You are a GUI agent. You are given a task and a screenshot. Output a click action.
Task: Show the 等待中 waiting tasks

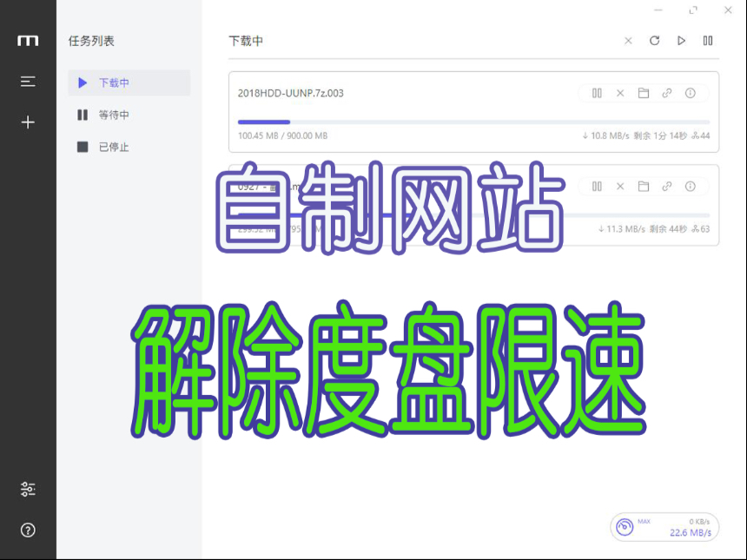129,115
